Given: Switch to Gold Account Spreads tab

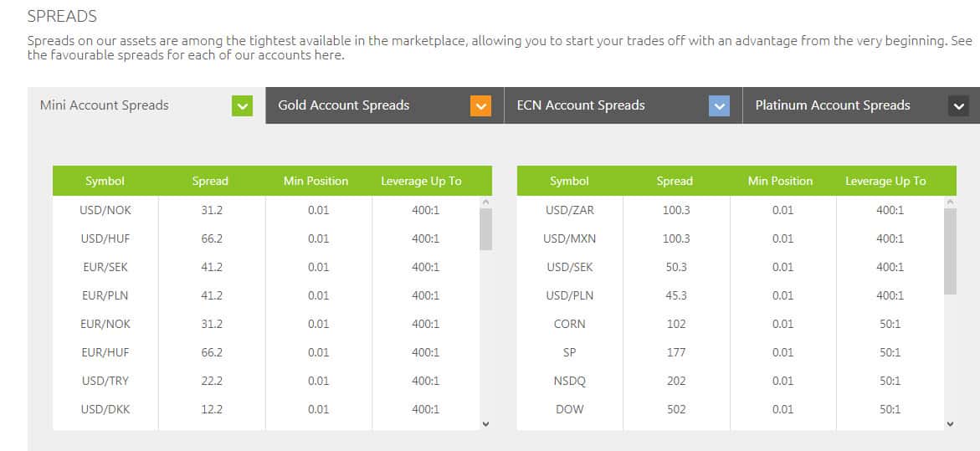Looking at the screenshot, I should tap(344, 105).
